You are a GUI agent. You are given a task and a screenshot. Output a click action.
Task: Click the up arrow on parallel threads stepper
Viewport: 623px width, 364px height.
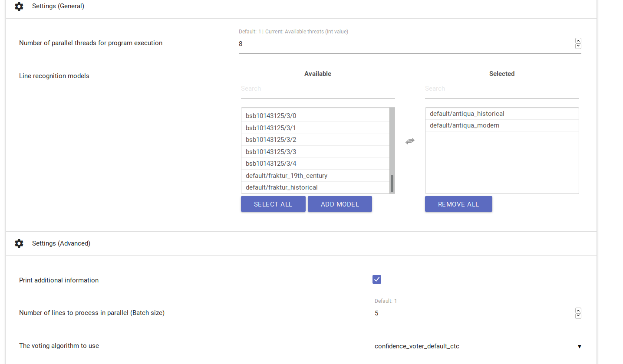578,40
